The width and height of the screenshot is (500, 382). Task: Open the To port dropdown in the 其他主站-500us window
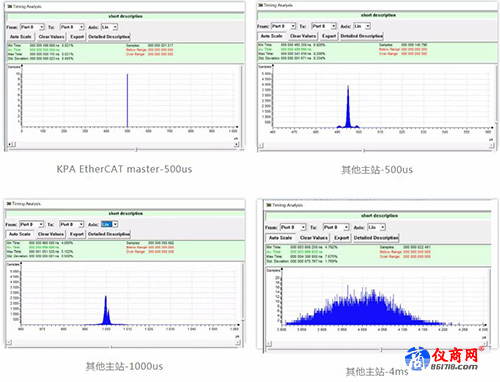[x=324, y=26]
